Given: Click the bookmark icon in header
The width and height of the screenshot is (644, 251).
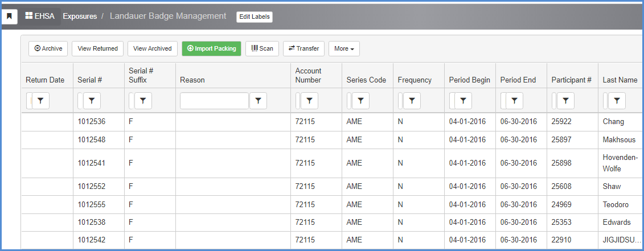Looking at the screenshot, I should 10,17.
